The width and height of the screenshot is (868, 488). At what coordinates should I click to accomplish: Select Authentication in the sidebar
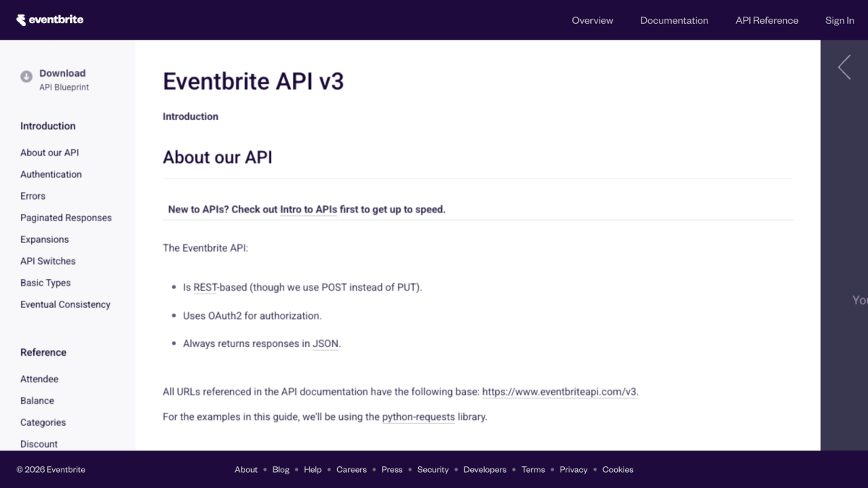pos(51,174)
